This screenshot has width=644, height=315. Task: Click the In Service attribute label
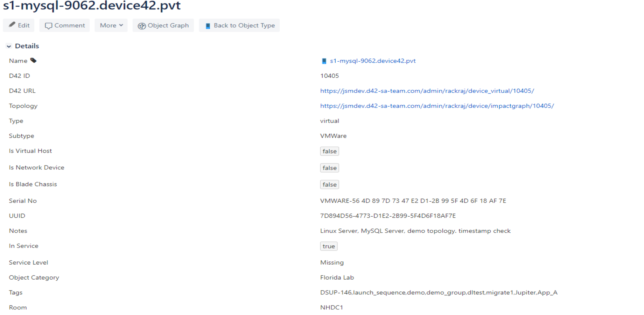click(x=23, y=246)
